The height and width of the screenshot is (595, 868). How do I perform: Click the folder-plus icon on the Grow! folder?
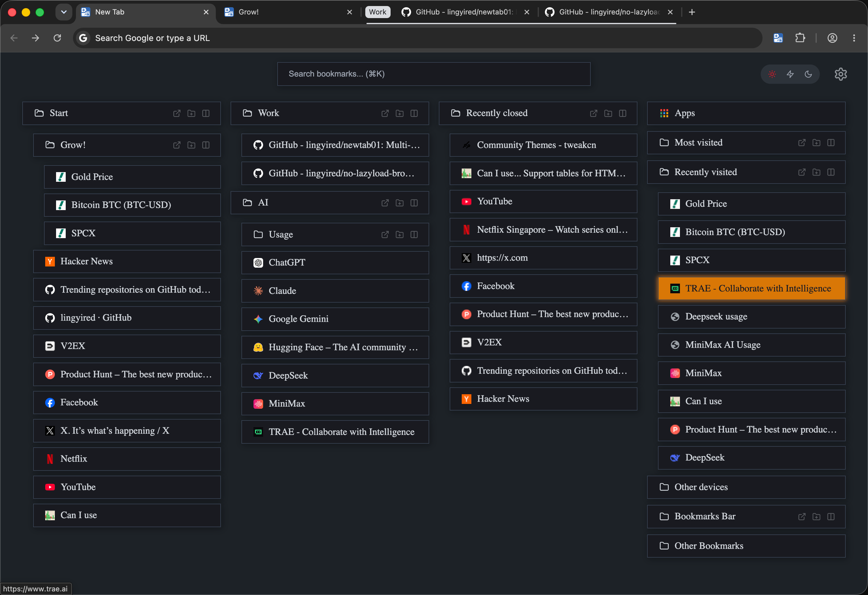pyautogui.click(x=191, y=145)
